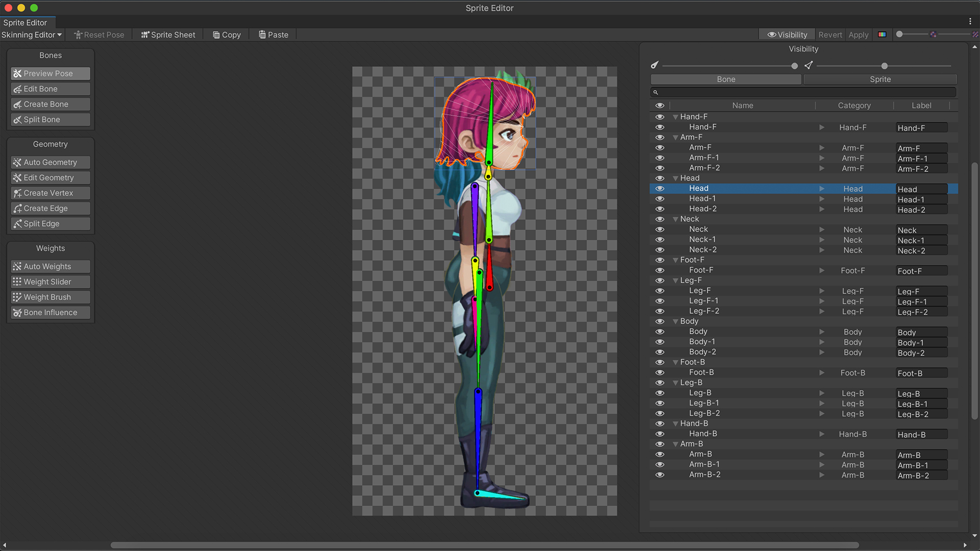Select the Auto Weights tool
This screenshot has width=980, height=551.
coord(51,266)
